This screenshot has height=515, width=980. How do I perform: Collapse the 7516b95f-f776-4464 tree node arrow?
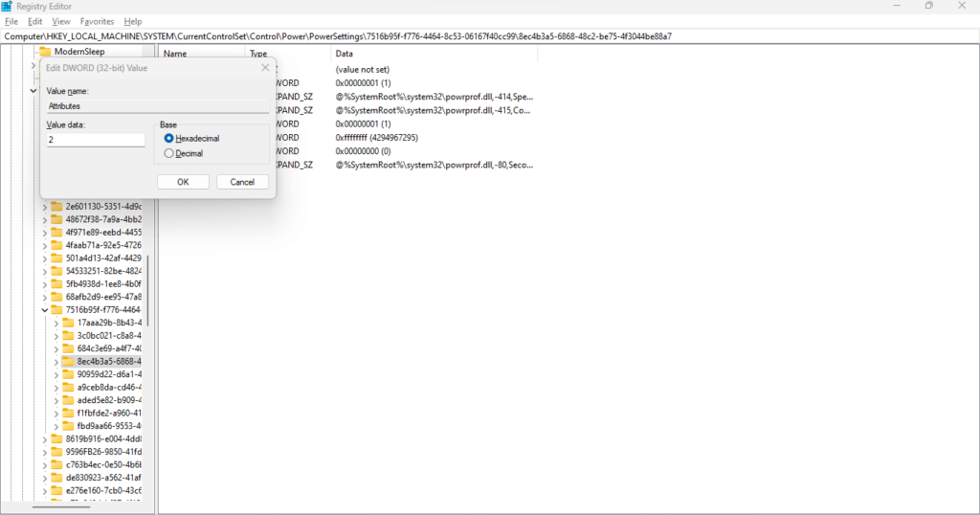pos(45,310)
